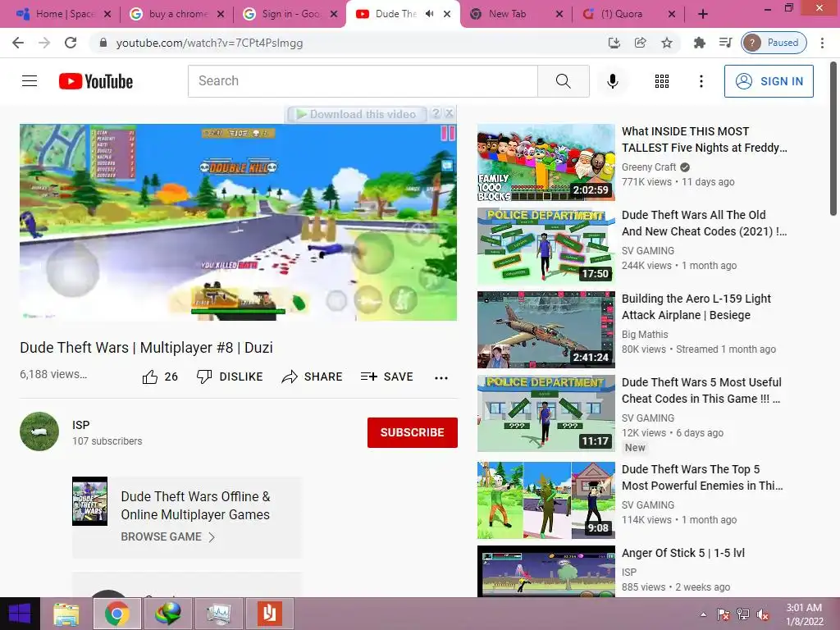
Task: Go to YouTube home via logo
Action: tap(96, 81)
